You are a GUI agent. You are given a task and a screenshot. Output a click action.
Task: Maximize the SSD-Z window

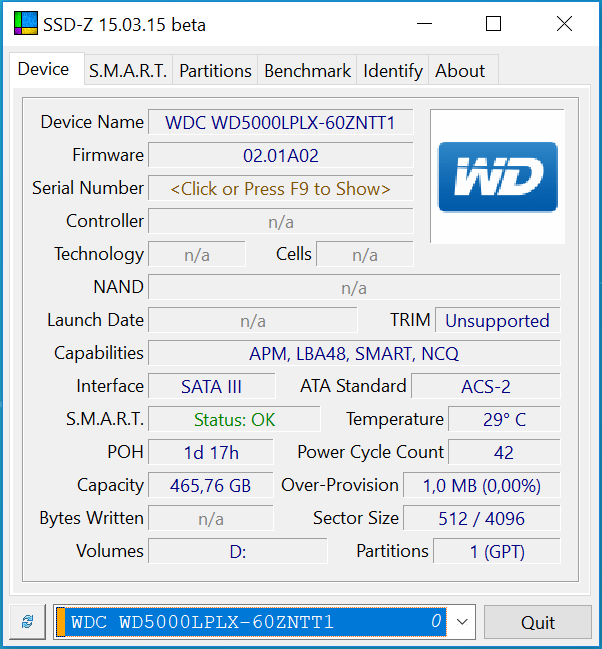pos(493,24)
